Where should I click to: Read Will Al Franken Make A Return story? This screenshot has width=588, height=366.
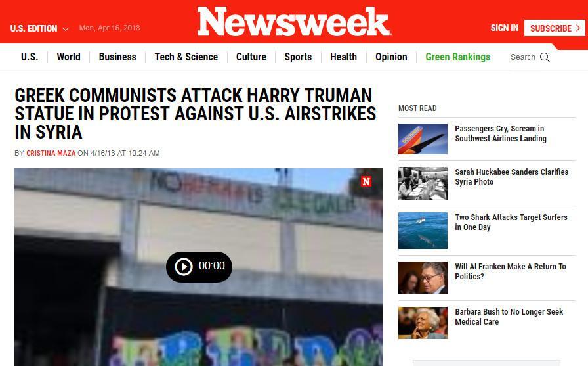pyautogui.click(x=511, y=271)
